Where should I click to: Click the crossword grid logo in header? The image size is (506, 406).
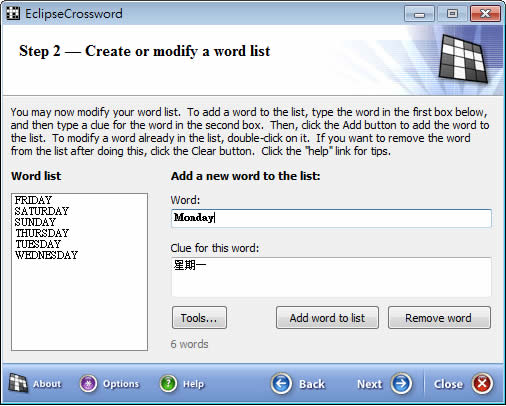pyautogui.click(x=463, y=58)
